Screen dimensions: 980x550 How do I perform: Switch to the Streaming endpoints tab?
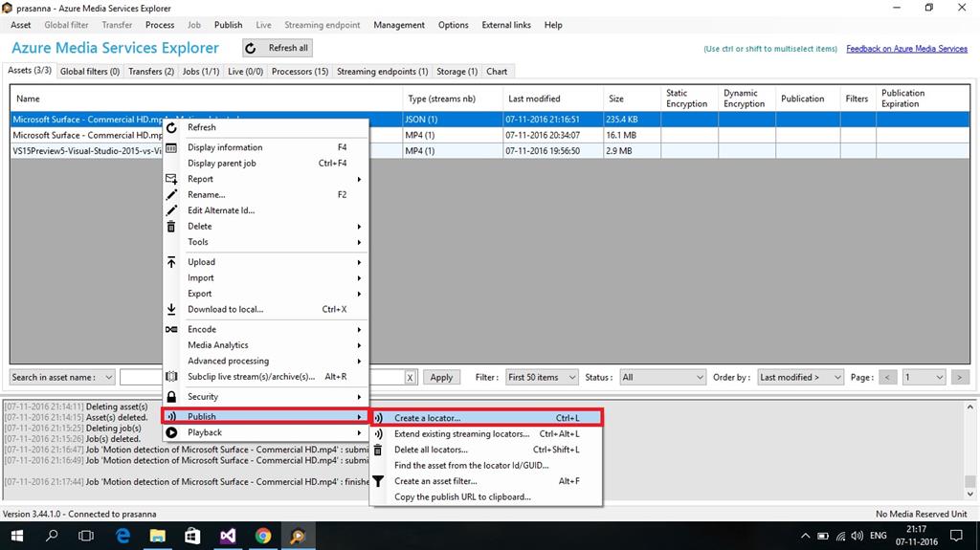pos(382,71)
